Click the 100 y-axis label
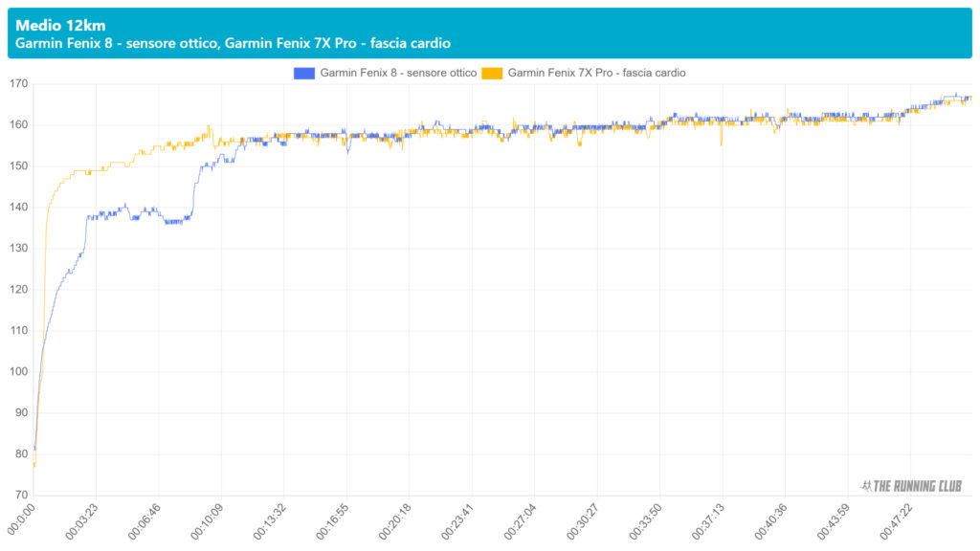 click(19, 372)
